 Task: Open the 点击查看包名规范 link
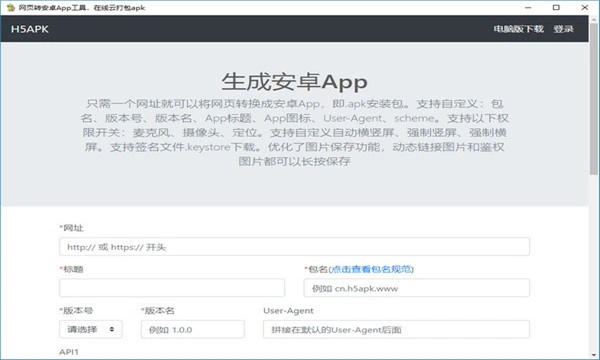coord(372,269)
